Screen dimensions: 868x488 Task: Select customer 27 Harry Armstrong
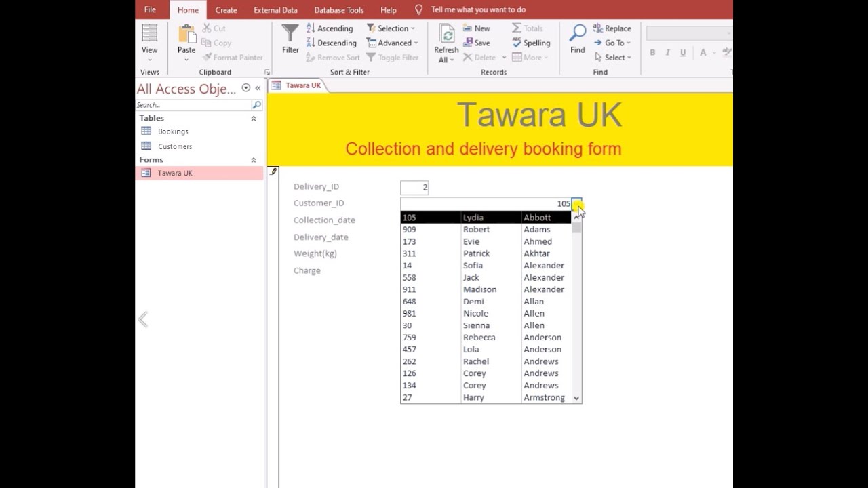(486, 397)
